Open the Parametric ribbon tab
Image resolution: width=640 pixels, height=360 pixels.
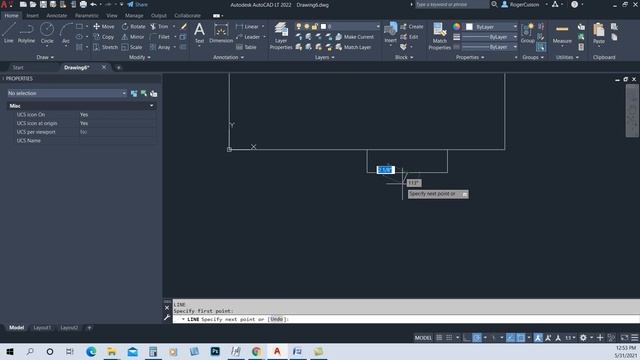(87, 16)
